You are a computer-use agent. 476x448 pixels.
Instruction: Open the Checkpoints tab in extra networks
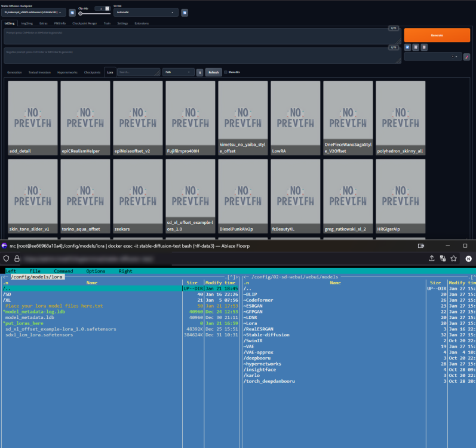click(92, 72)
